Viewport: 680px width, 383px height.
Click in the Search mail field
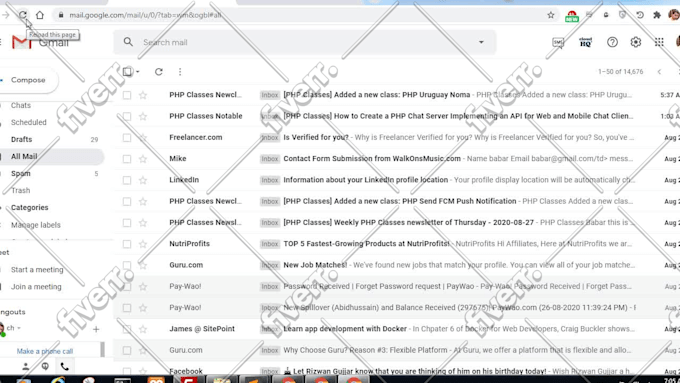click(304, 43)
